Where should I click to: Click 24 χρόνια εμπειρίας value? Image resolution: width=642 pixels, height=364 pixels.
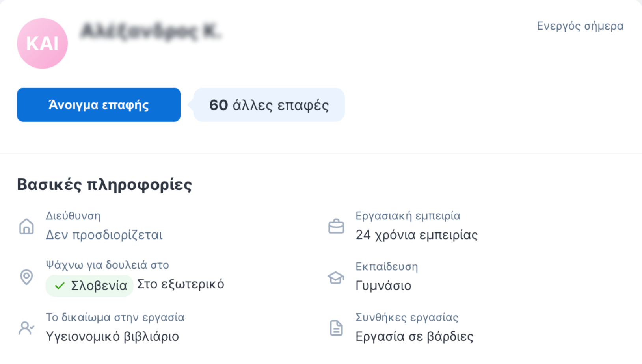pyautogui.click(x=417, y=235)
